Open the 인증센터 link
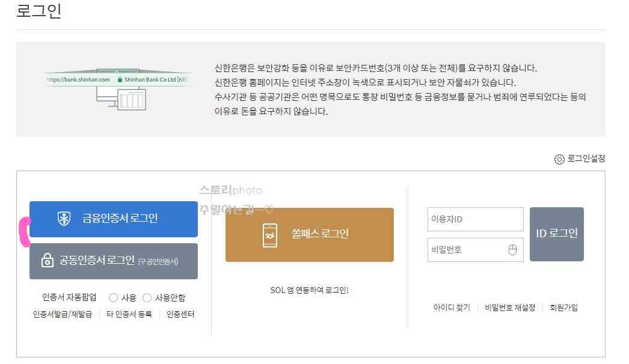Viewport: 629px width, 364px height. click(x=180, y=314)
